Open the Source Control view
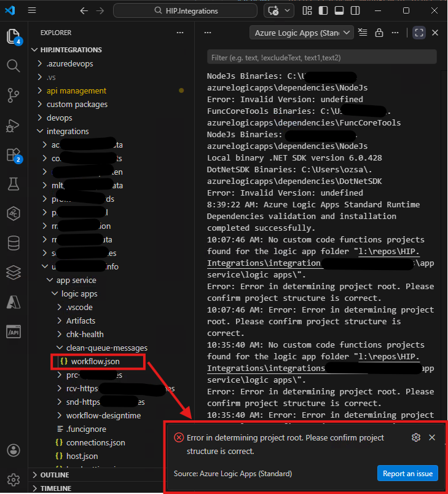 click(x=14, y=95)
